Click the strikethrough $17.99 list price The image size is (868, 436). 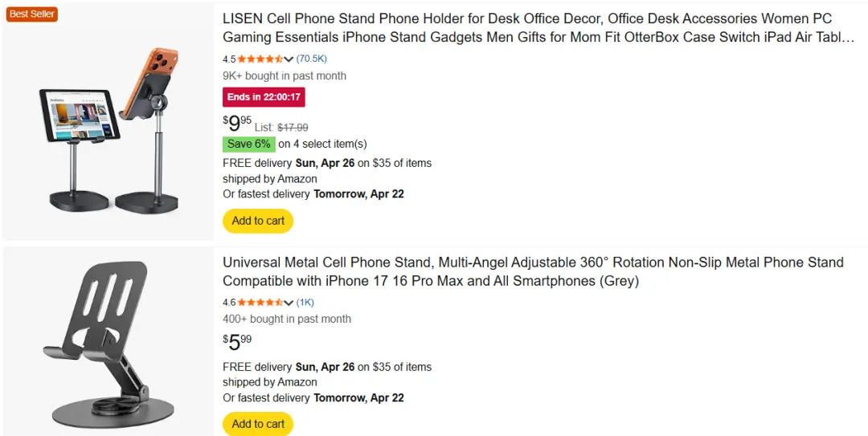(x=293, y=127)
